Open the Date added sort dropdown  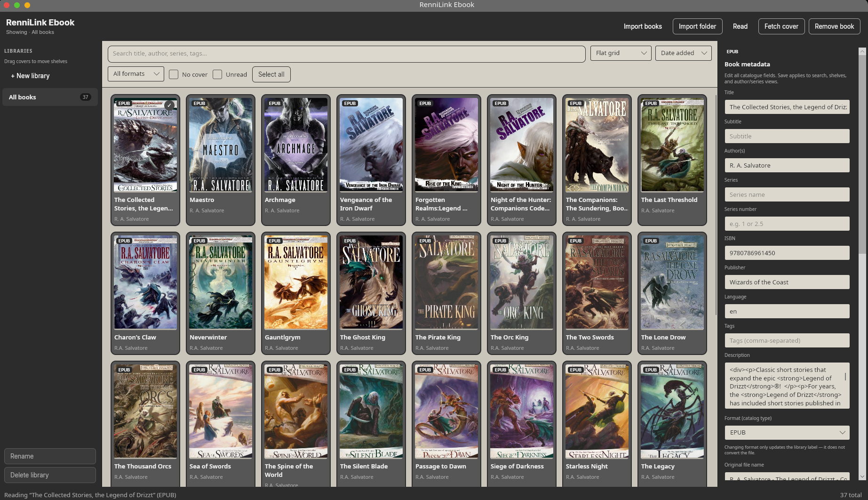(x=683, y=53)
